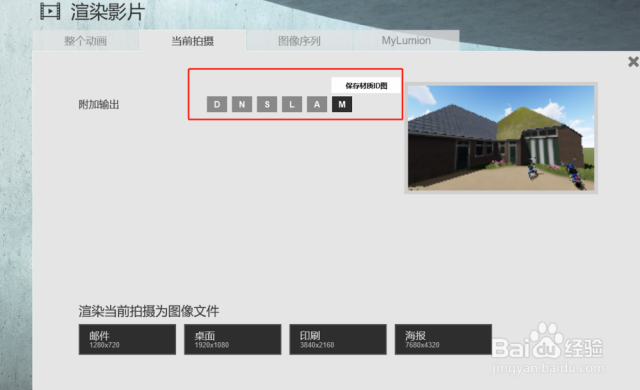Click the scene preview thumbnail
The width and height of the screenshot is (640, 390).
point(501,138)
